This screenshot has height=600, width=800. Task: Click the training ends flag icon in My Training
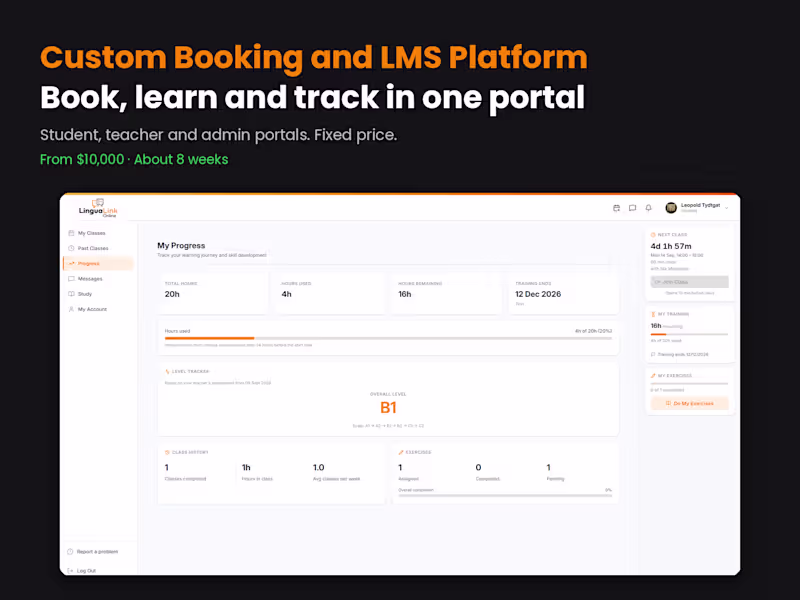(653, 354)
